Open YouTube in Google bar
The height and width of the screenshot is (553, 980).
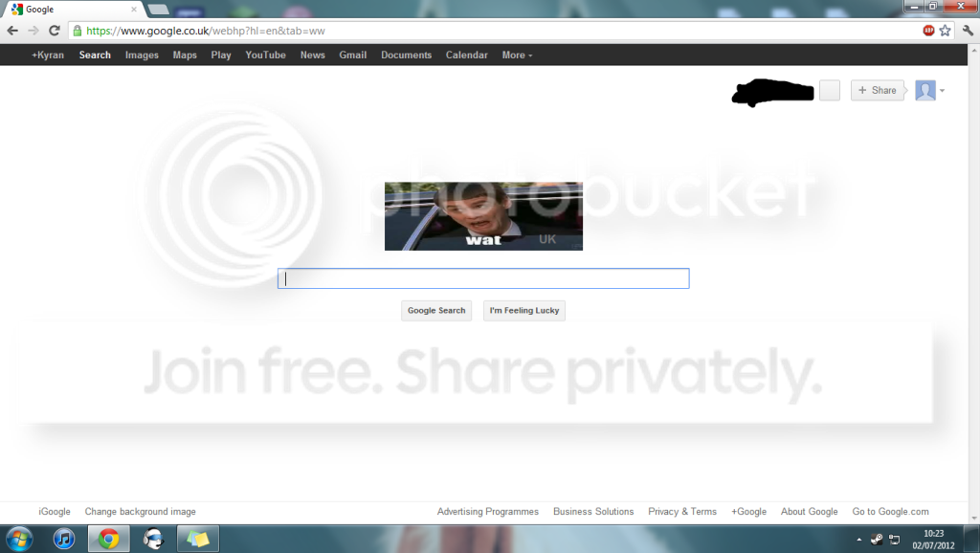(266, 55)
